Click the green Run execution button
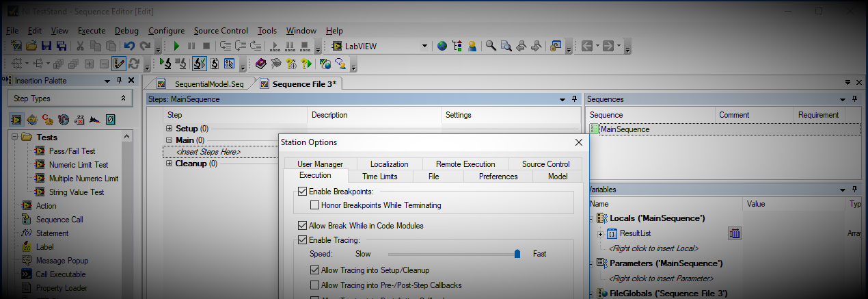The width and height of the screenshot is (868, 299). (x=176, y=47)
